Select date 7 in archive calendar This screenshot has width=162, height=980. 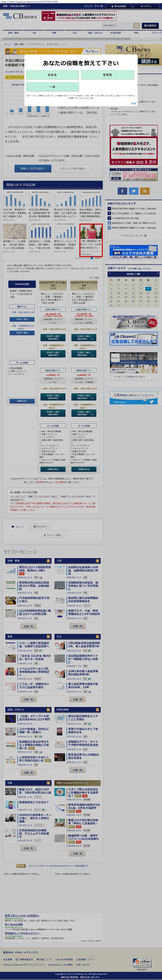pos(148,289)
